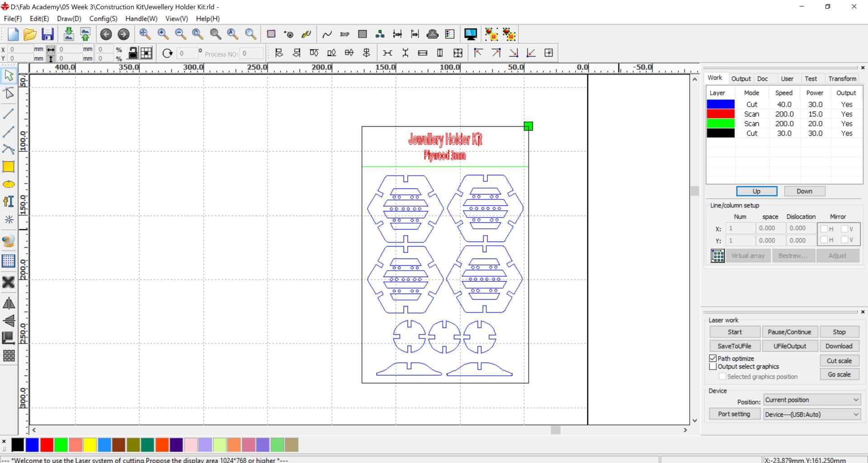The width and height of the screenshot is (868, 463).
Task: Select the Rectangle tool
Action: point(9,167)
